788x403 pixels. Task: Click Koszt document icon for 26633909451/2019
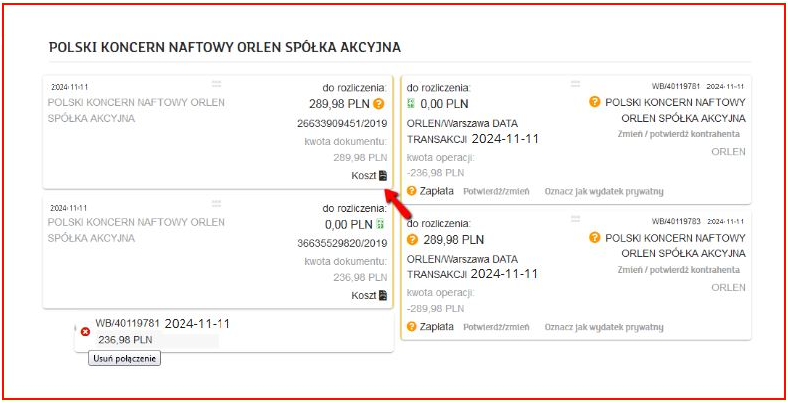383,176
